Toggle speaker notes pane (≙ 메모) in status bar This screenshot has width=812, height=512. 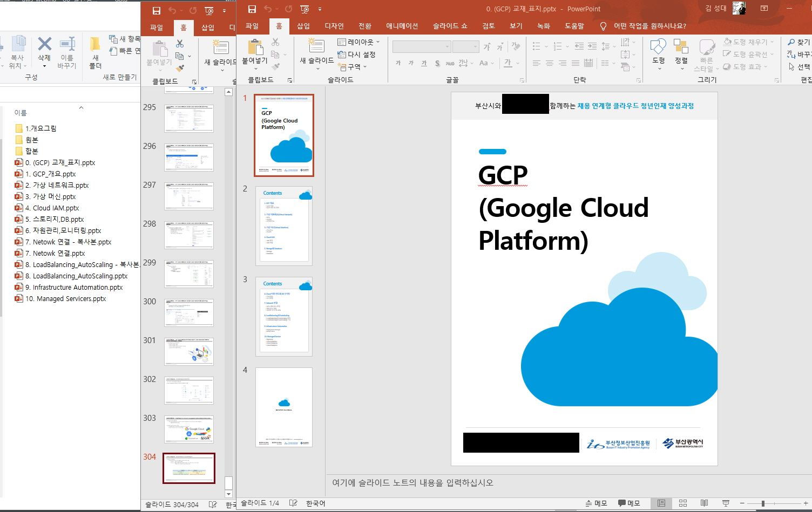point(596,503)
